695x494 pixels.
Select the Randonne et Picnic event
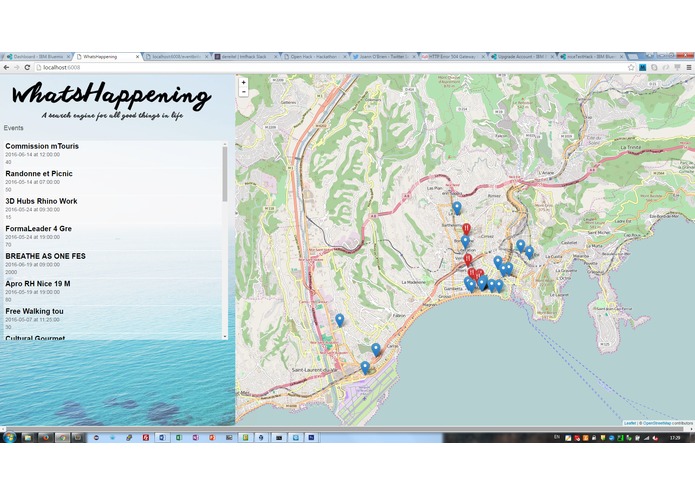113,181
